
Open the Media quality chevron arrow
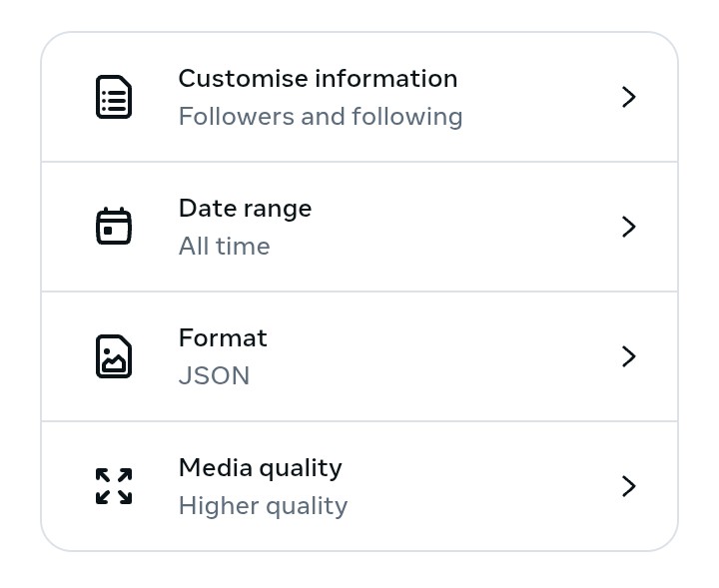point(629,486)
